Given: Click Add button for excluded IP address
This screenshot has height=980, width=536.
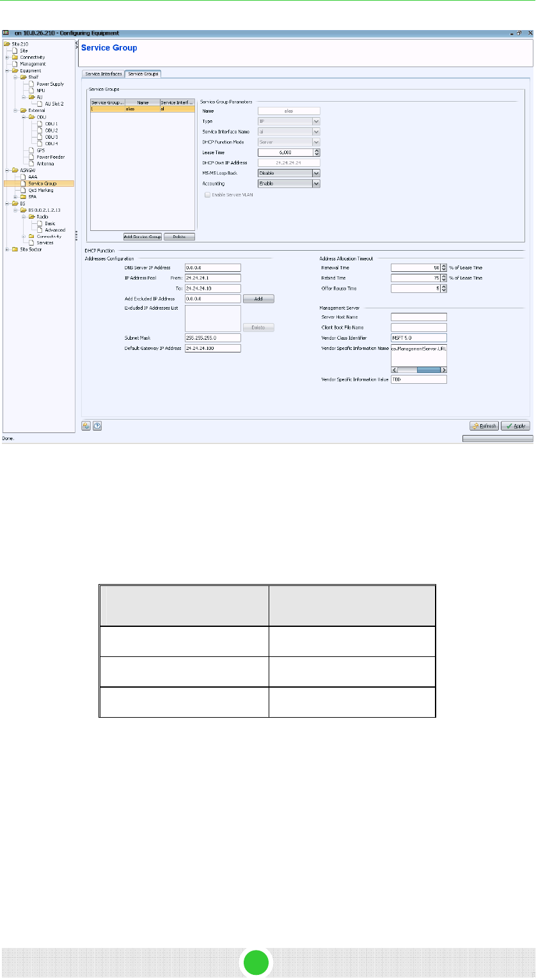Looking at the screenshot, I should [x=258, y=298].
